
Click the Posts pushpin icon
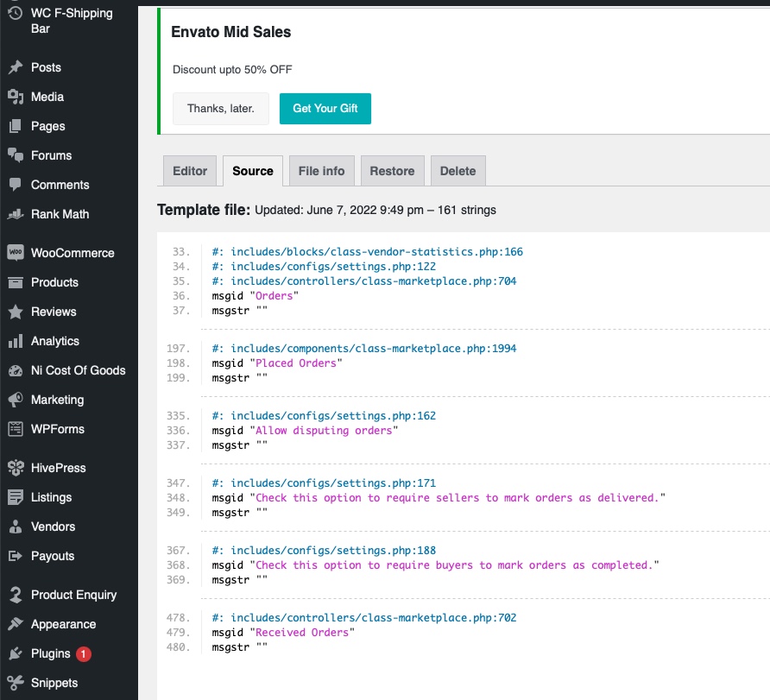16,67
